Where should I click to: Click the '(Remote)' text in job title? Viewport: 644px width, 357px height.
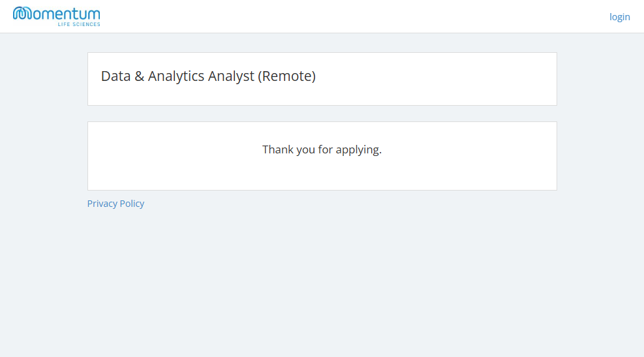[286, 76]
